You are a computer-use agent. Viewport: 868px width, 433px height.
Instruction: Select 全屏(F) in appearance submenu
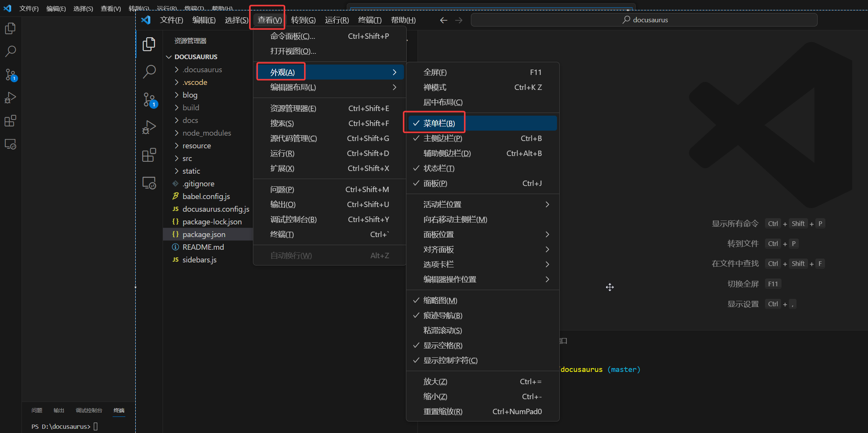coord(482,72)
